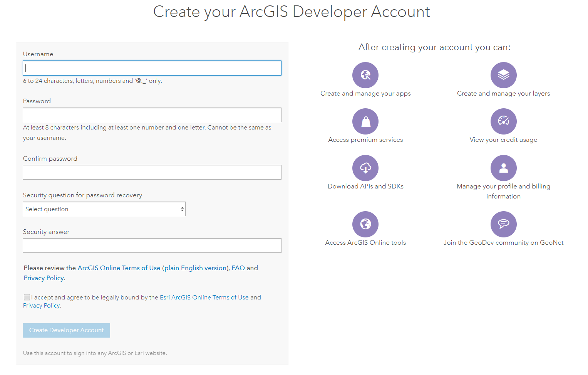Image resolution: width=588 pixels, height=375 pixels.
Task: Click the 'Create your ArcGIS Developer Account' heading
Action: (x=291, y=12)
